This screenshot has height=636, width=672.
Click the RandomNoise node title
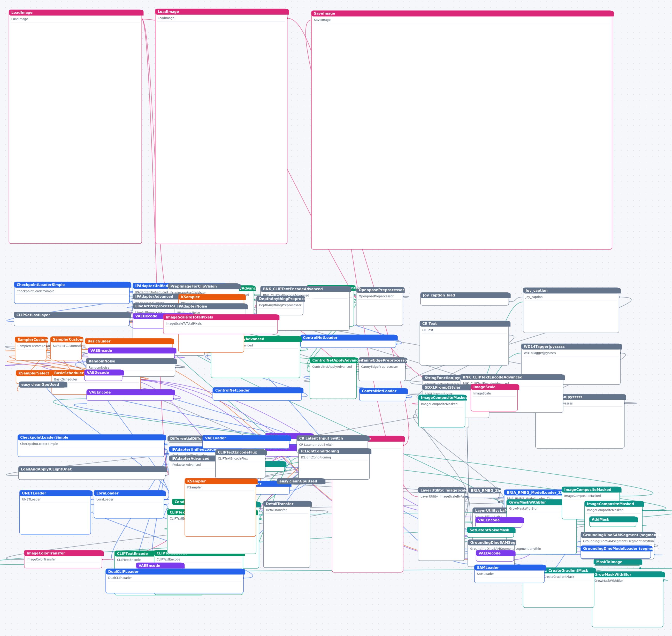coord(132,361)
